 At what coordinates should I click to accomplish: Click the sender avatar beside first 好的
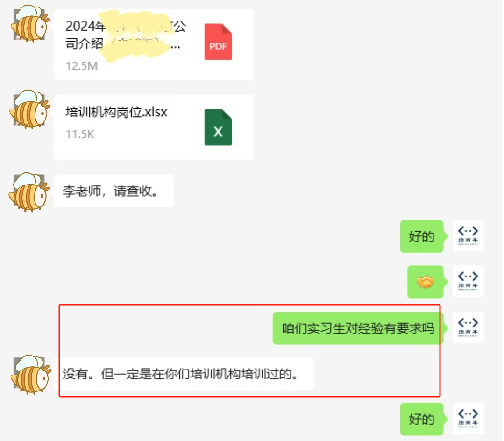468,235
